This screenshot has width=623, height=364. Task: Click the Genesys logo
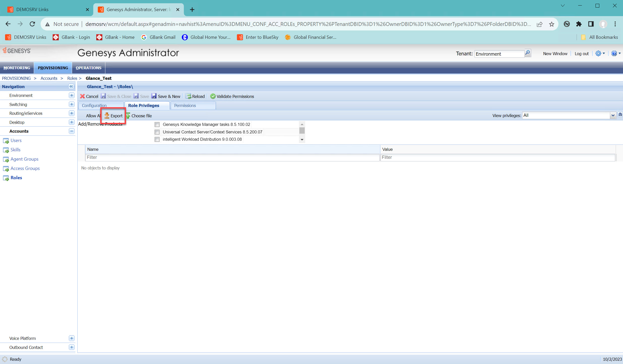(x=17, y=51)
